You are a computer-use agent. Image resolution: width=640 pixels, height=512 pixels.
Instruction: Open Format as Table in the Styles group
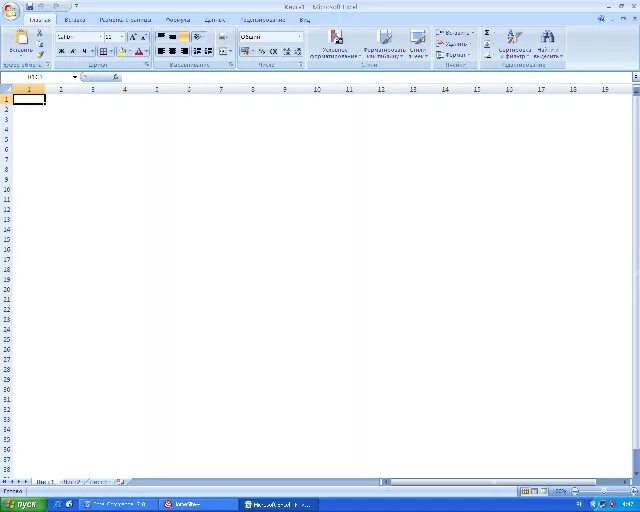pos(384,44)
